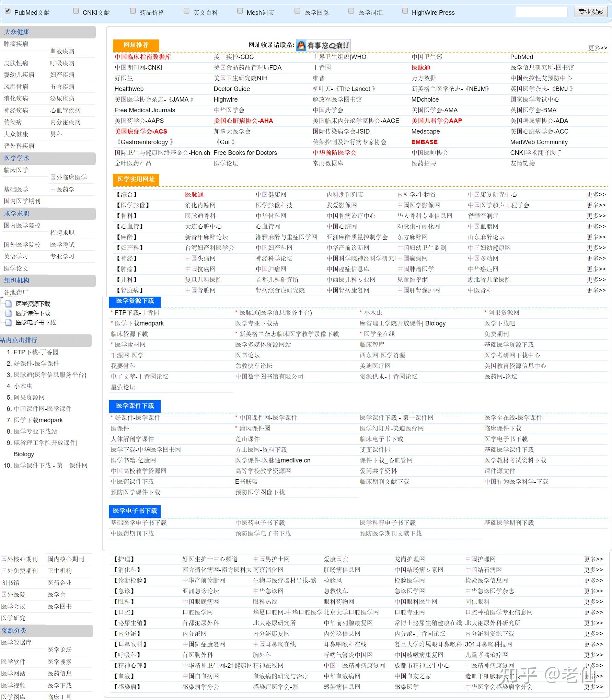Screen dimensions: 612x700
Task: Open 美国疾控-CDC link
Action: click(x=234, y=57)
